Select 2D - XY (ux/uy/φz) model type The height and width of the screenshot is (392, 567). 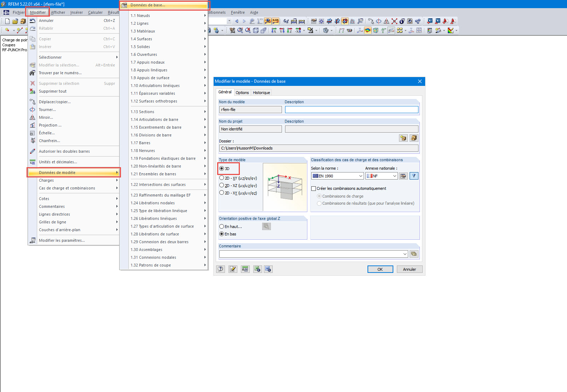pos(222,193)
